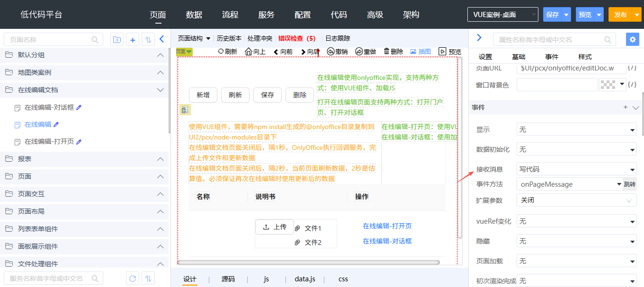
Task: Click the blue plus icon to add page
Action: 133,40
